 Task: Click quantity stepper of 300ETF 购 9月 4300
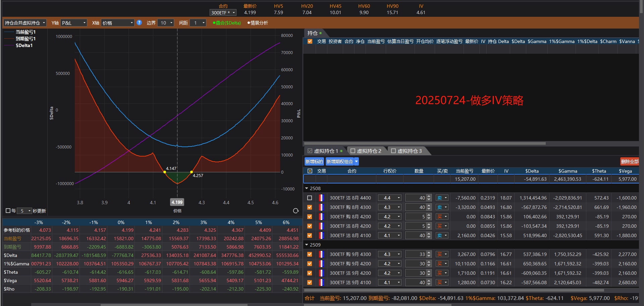429,255
